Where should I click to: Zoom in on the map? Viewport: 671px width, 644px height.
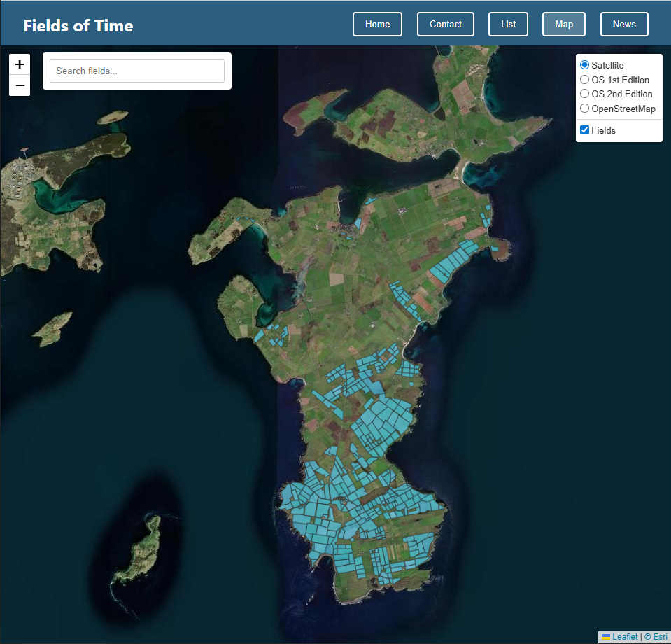point(20,64)
